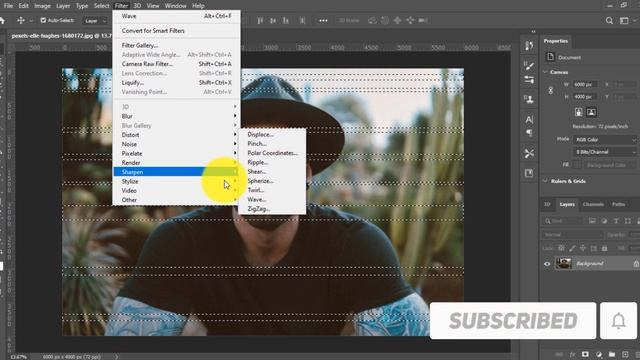Click the lock image pixels brush icon
Screen dimensions: 640x360
(x=572, y=248)
